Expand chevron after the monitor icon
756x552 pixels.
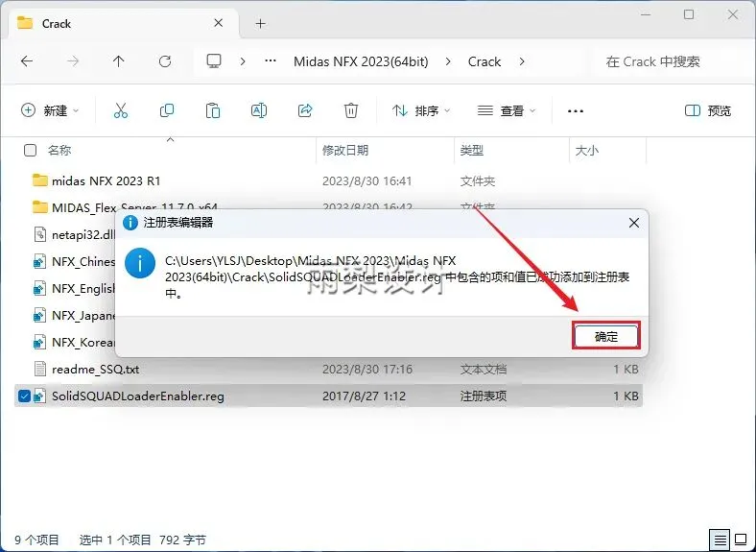(x=243, y=61)
